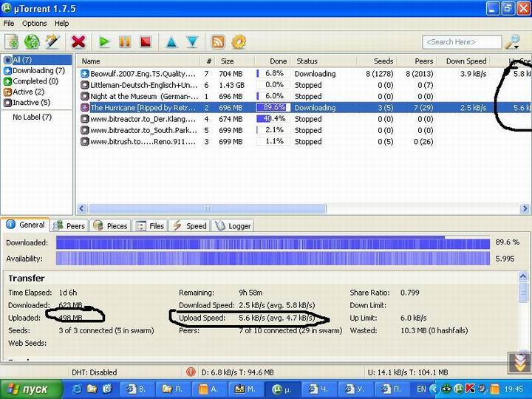The height and width of the screenshot is (399, 532).
Task: Open the File menu
Action: [9, 23]
